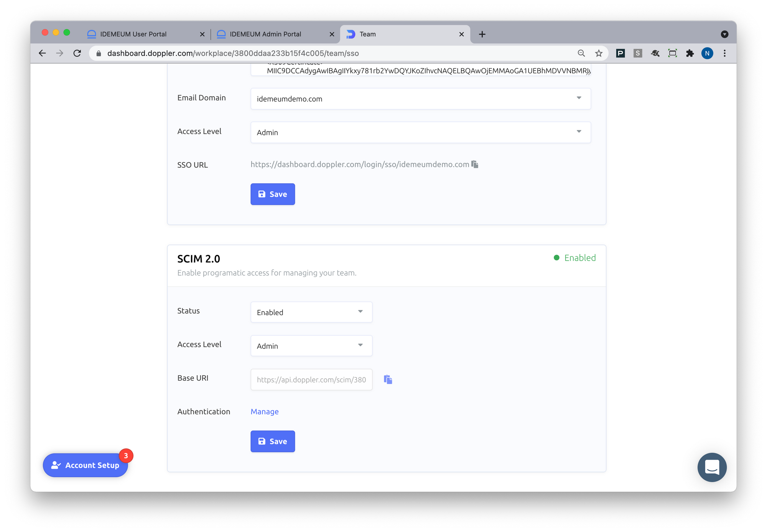Click the SCIM 2.0 heading
The width and height of the screenshot is (767, 532).
coord(199,259)
